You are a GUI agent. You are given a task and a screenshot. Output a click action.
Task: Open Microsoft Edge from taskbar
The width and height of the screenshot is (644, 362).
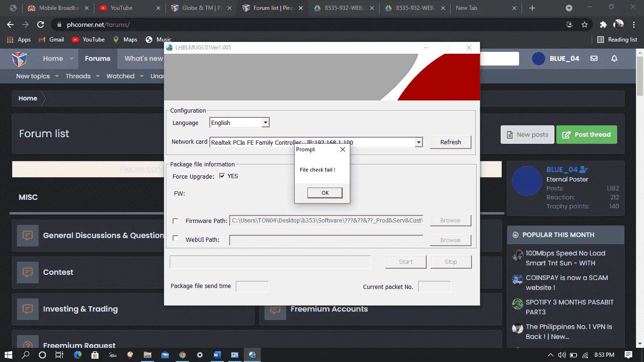tap(78, 355)
